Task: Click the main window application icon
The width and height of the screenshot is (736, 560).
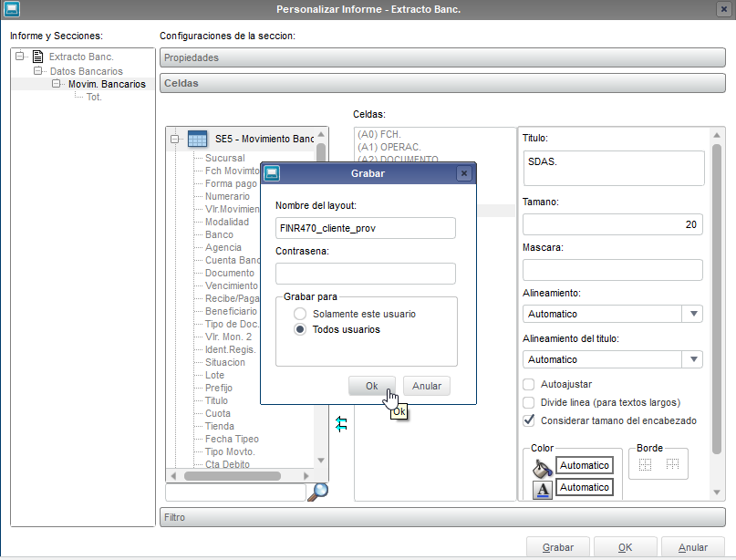Action: [12, 9]
